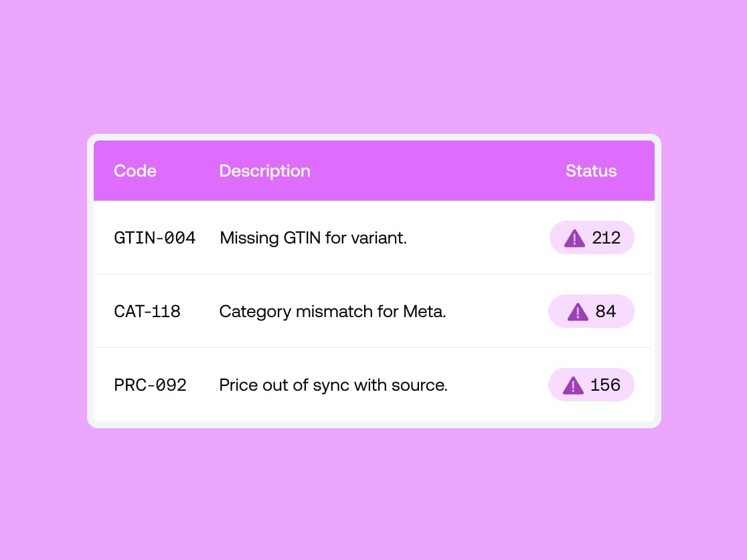Sort by the Description column header
747x560 pixels.
tap(264, 171)
